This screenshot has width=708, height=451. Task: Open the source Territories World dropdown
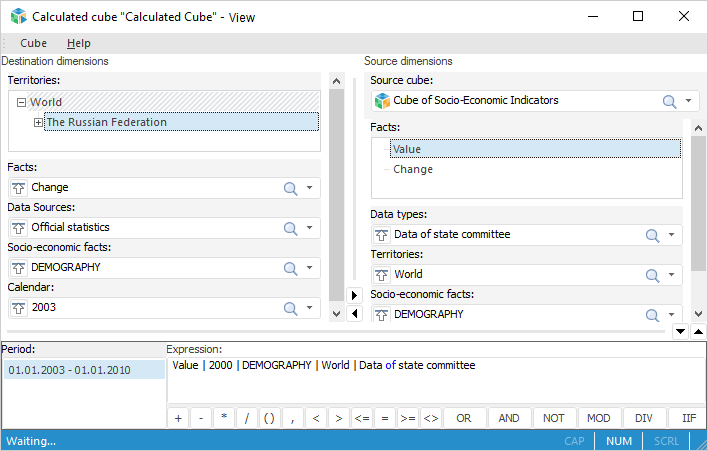tap(671, 275)
